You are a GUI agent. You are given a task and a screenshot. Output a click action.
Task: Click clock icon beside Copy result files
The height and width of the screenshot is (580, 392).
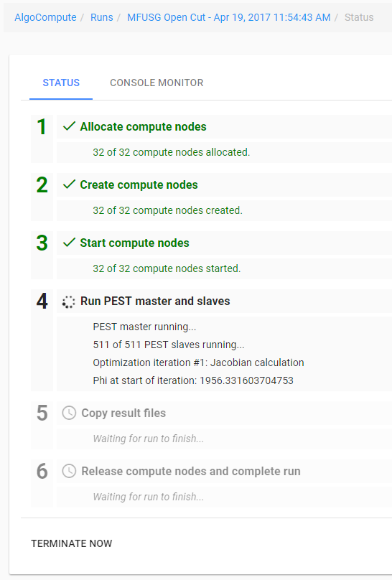click(69, 413)
